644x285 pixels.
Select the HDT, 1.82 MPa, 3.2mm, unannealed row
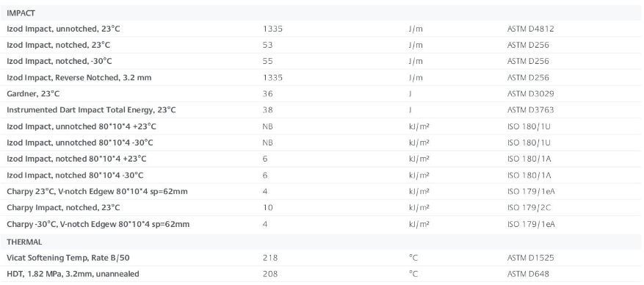coord(322,274)
